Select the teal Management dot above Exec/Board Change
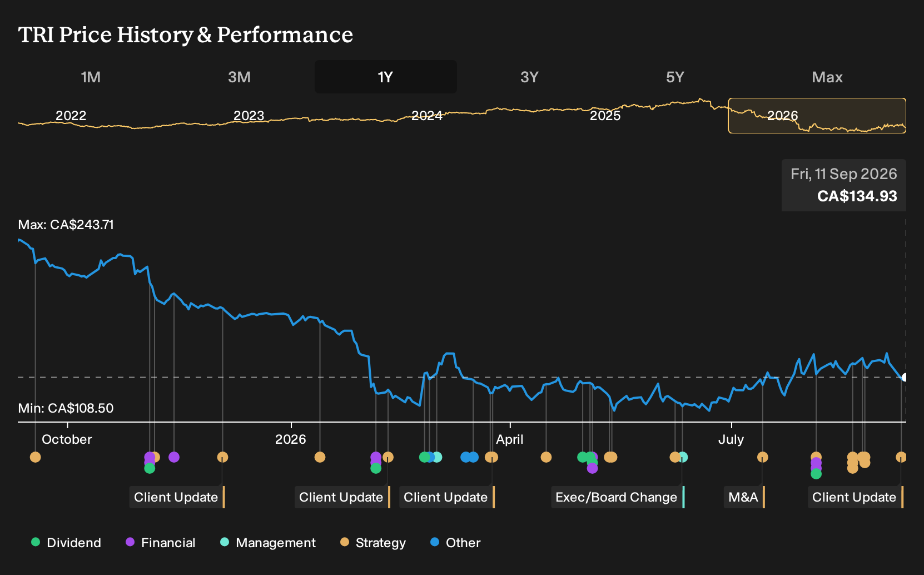Viewport: 924px width, 575px height. [683, 457]
